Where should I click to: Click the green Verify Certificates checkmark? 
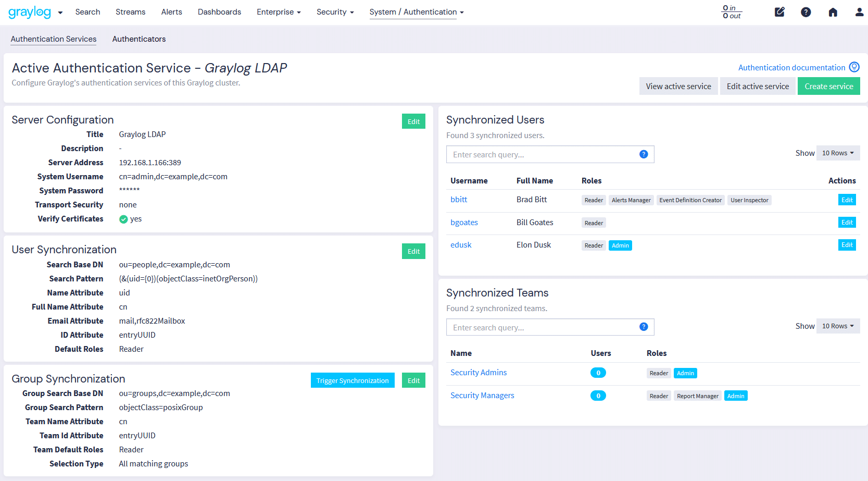(123, 219)
